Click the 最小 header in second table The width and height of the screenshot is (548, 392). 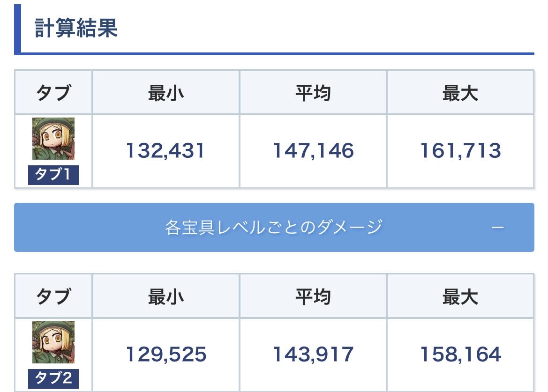166,297
